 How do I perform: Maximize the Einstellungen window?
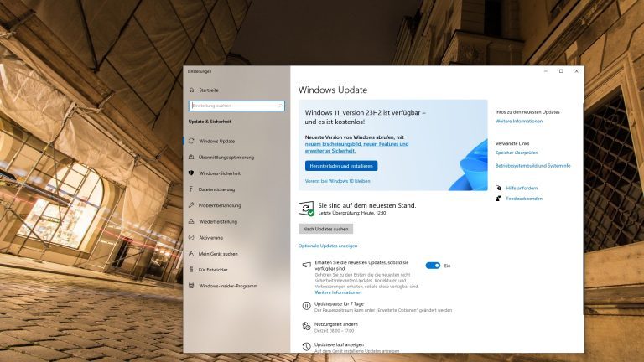click(x=561, y=71)
